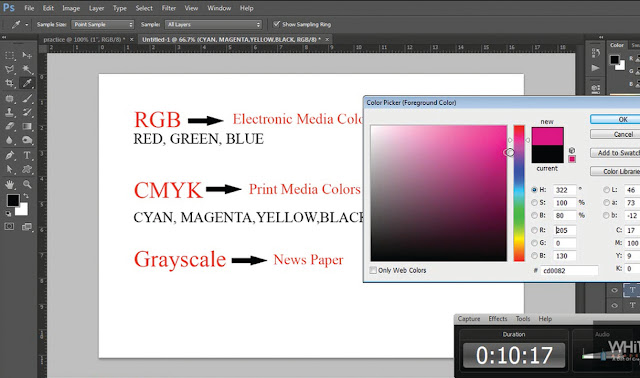
Task: Select the Pen tool
Action: 9,156
